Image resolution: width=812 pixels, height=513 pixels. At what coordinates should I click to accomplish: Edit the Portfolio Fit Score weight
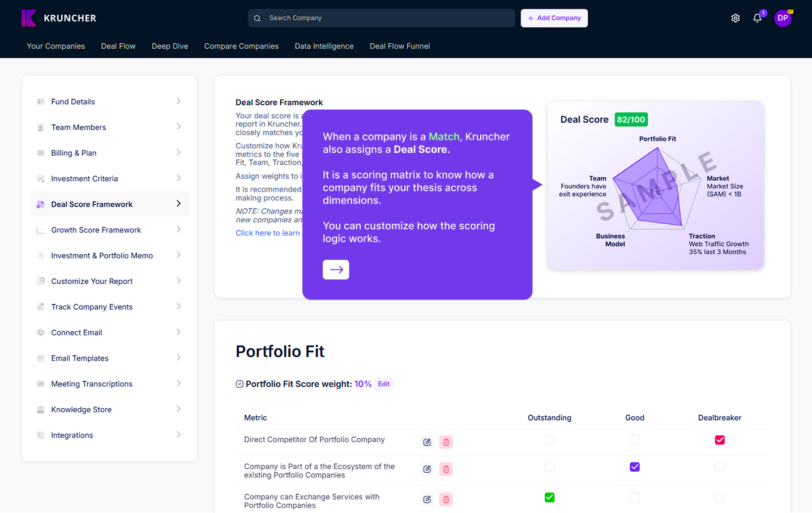[x=384, y=384]
